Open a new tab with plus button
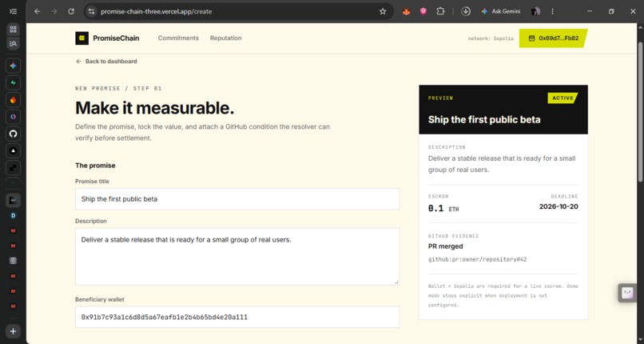 (13, 331)
